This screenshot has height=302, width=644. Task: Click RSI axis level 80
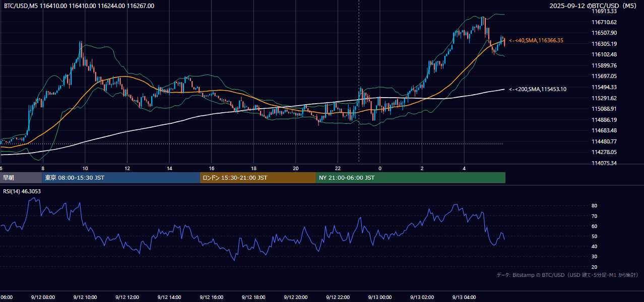pyautogui.click(x=595, y=206)
